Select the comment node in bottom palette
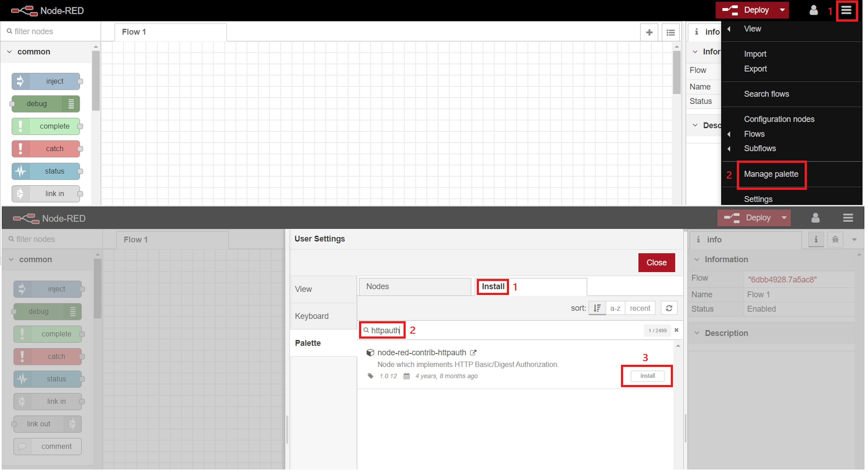Image resolution: width=868 pixels, height=474 pixels. coord(47,447)
